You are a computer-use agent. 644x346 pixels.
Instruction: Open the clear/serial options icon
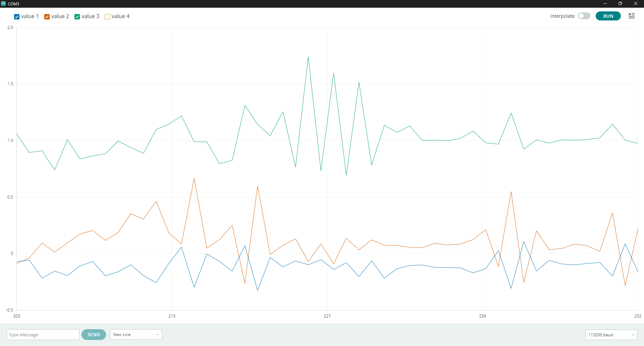coord(632,16)
